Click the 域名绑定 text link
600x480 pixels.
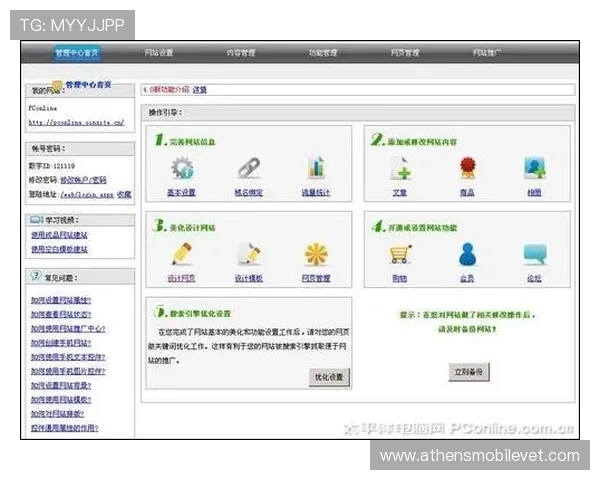pyautogui.click(x=249, y=193)
